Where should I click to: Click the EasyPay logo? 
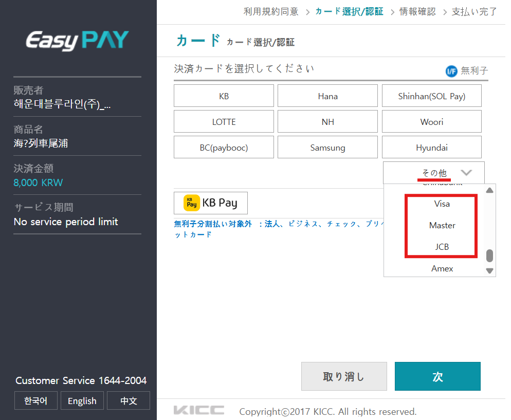tap(78, 41)
